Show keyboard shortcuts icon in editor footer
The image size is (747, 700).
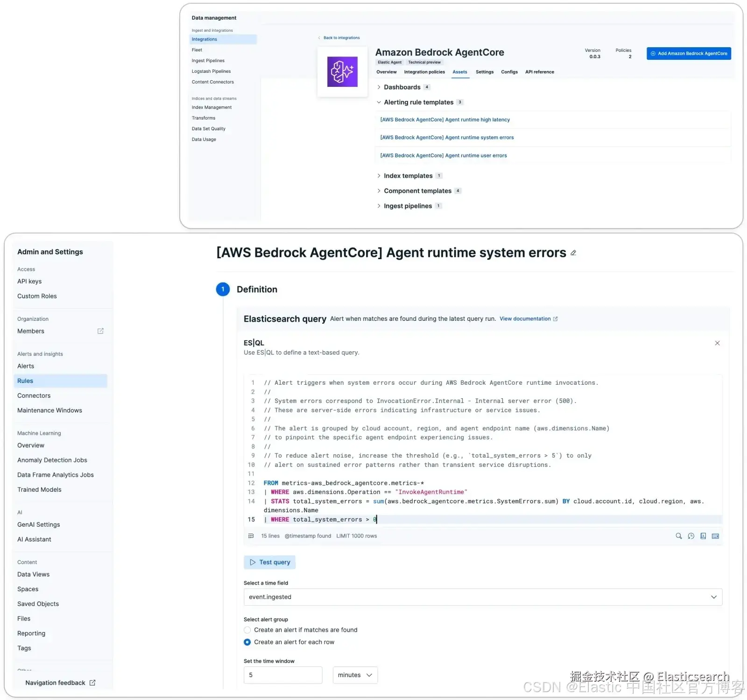715,536
